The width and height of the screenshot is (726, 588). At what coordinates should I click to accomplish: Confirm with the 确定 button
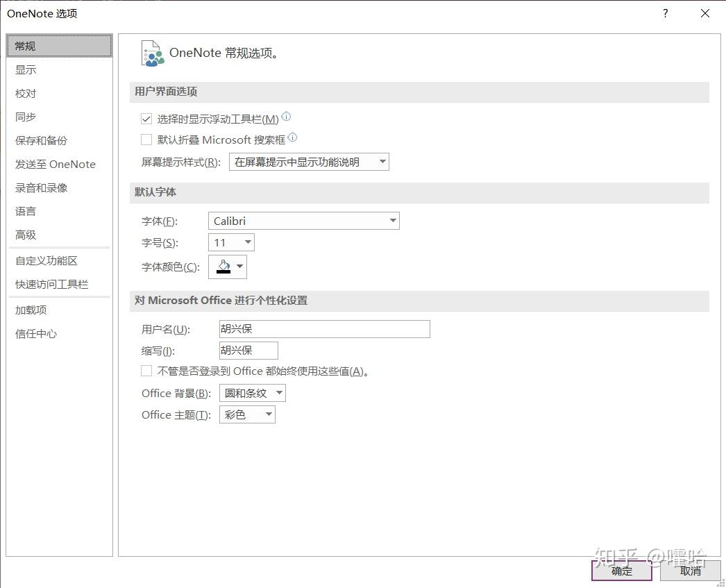click(x=621, y=571)
